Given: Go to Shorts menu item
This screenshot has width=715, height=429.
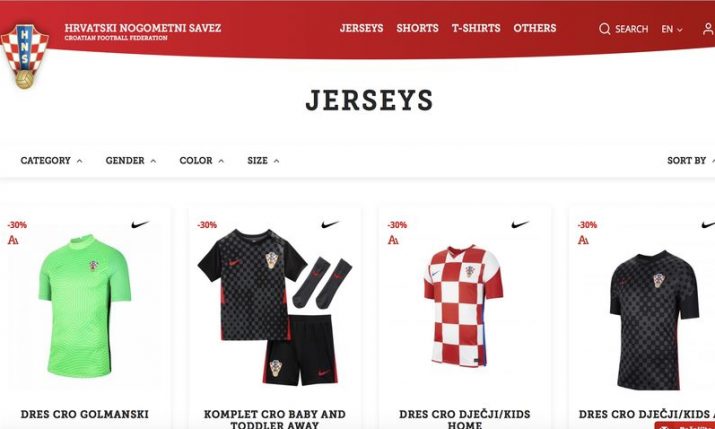Looking at the screenshot, I should coord(417,28).
